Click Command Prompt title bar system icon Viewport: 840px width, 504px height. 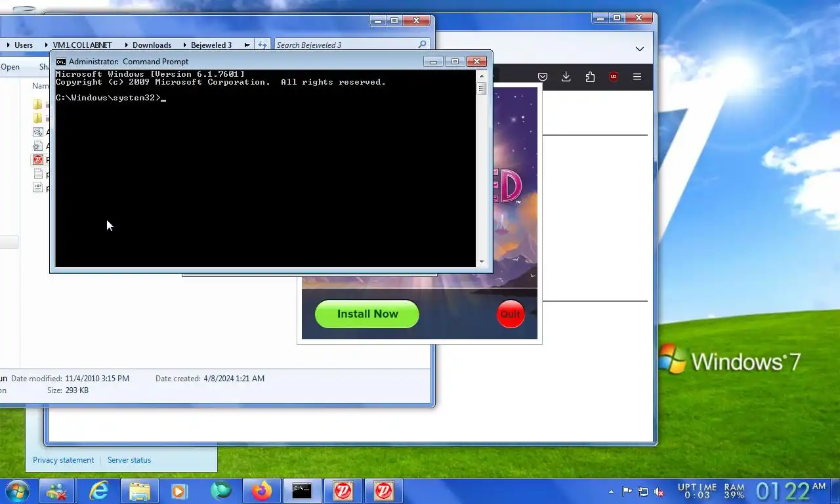pyautogui.click(x=61, y=62)
